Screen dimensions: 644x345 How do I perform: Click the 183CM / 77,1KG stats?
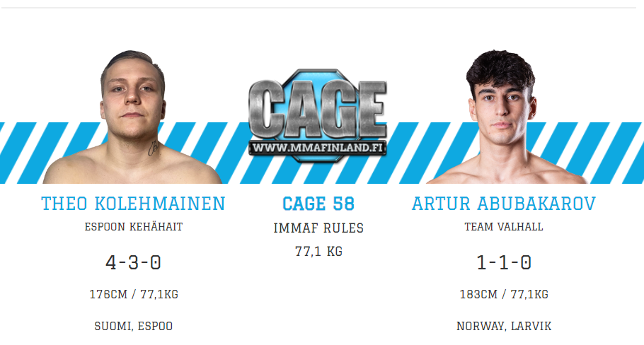click(504, 295)
